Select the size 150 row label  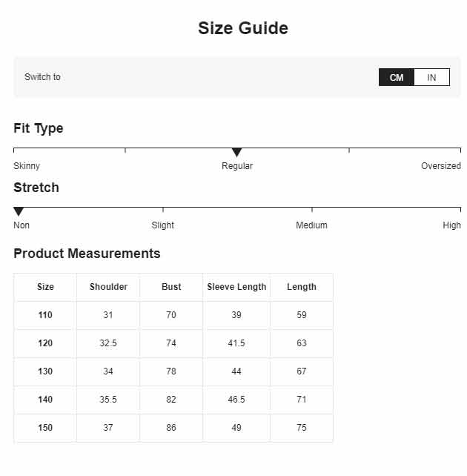[x=45, y=427]
